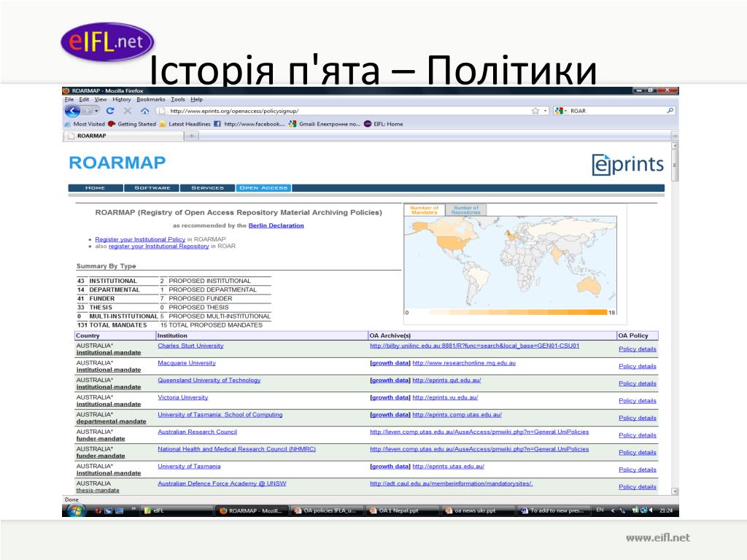Click the Gmail bookmark
The height and width of the screenshot is (560, 747).
(x=325, y=124)
